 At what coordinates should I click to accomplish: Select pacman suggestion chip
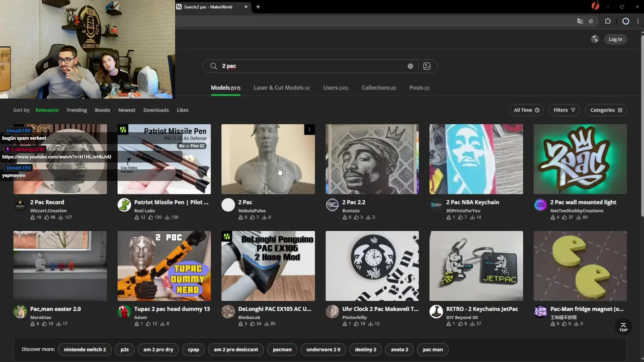[282, 349]
